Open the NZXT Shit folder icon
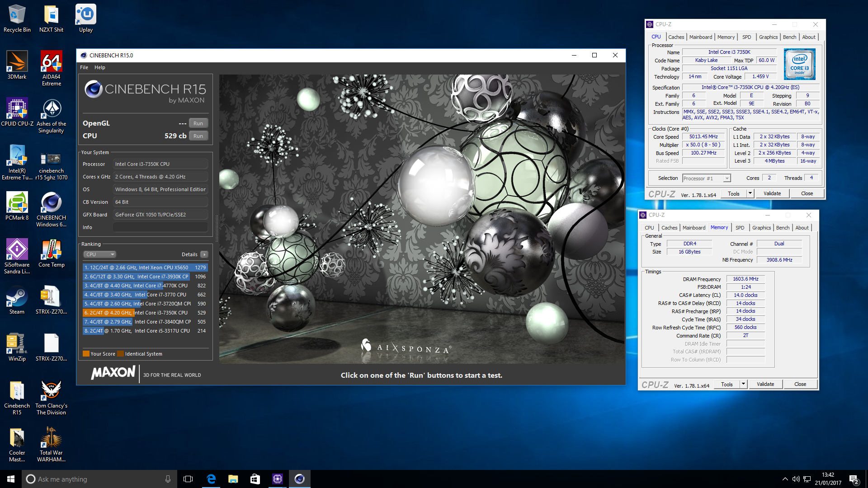The image size is (868, 488). click(51, 18)
